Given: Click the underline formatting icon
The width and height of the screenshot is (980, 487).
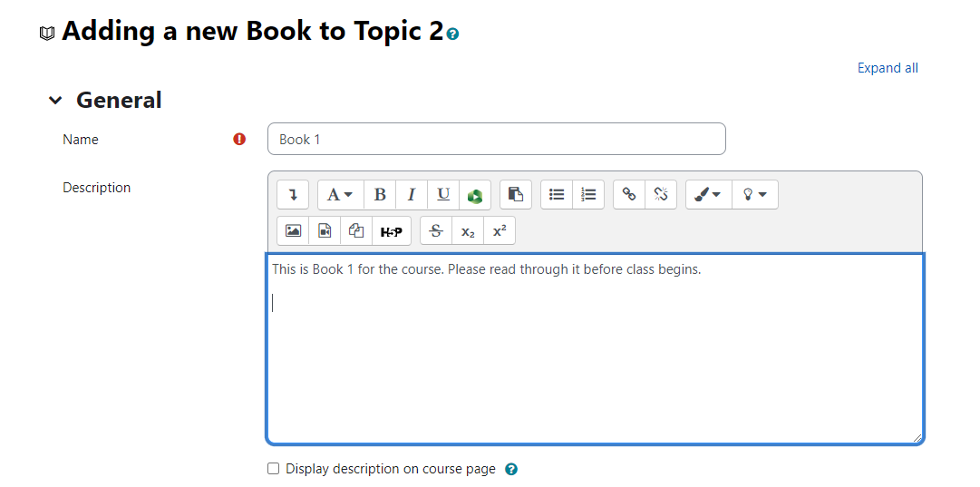Looking at the screenshot, I should [x=442, y=194].
